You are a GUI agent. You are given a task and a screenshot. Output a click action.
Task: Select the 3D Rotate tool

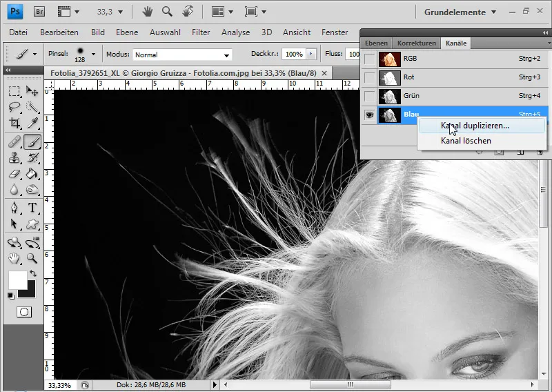click(14, 242)
